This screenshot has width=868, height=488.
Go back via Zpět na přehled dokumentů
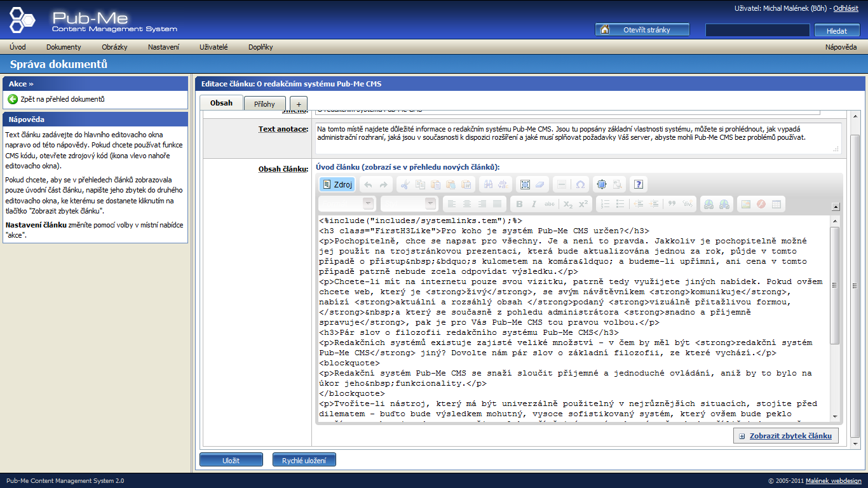point(62,99)
